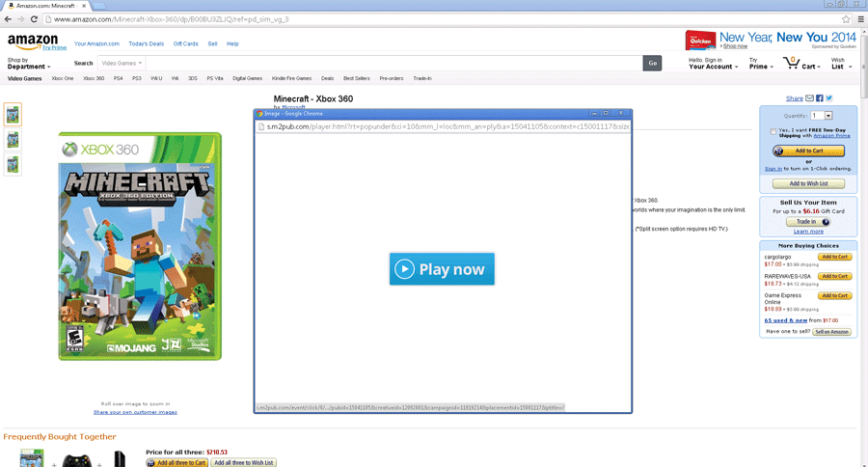Share product on Facebook icon

819,98
